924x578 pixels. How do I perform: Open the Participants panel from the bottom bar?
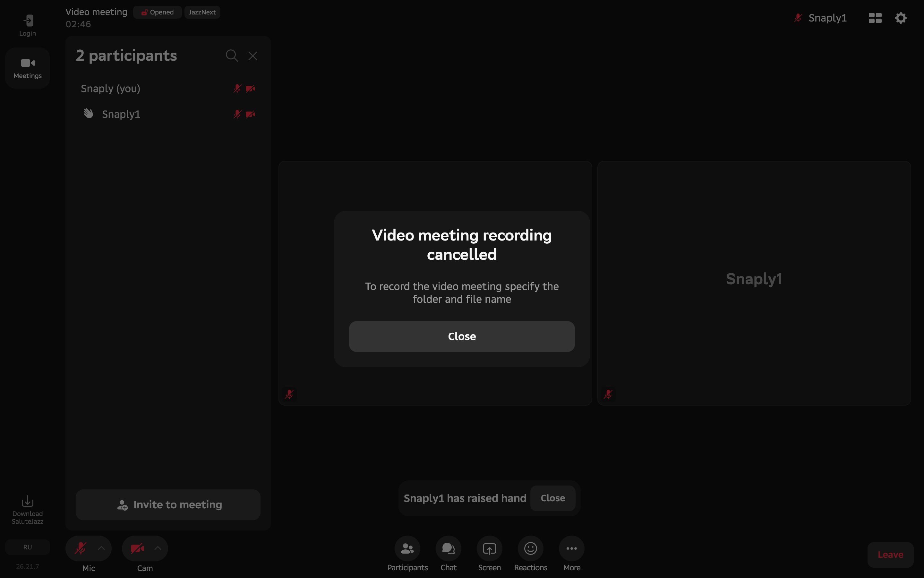point(407,554)
